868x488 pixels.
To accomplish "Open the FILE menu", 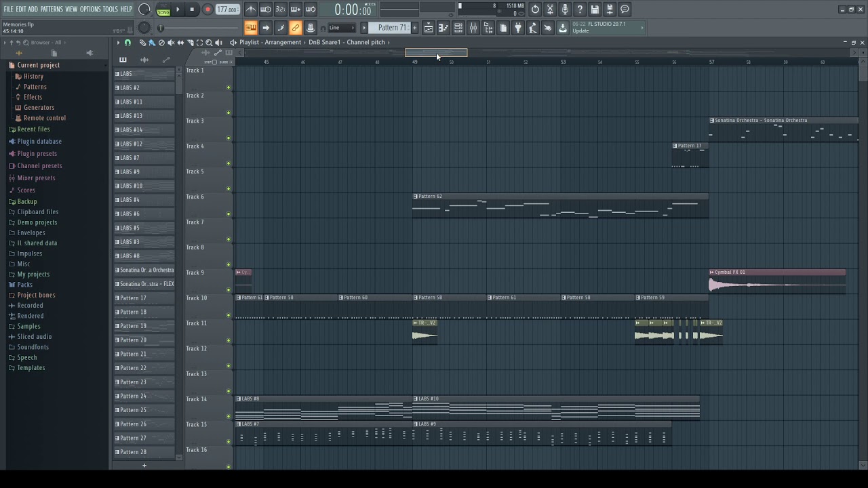I will coord(8,9).
